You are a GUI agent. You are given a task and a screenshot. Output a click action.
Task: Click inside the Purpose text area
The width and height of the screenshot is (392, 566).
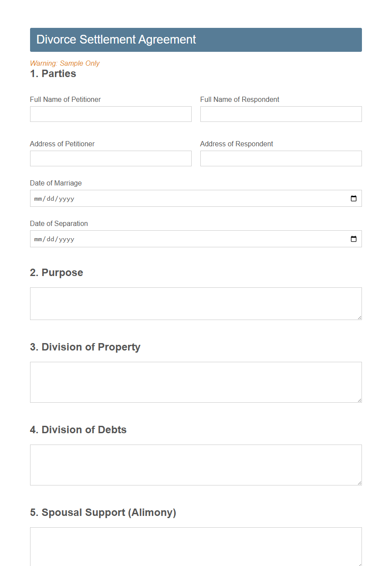point(196,303)
